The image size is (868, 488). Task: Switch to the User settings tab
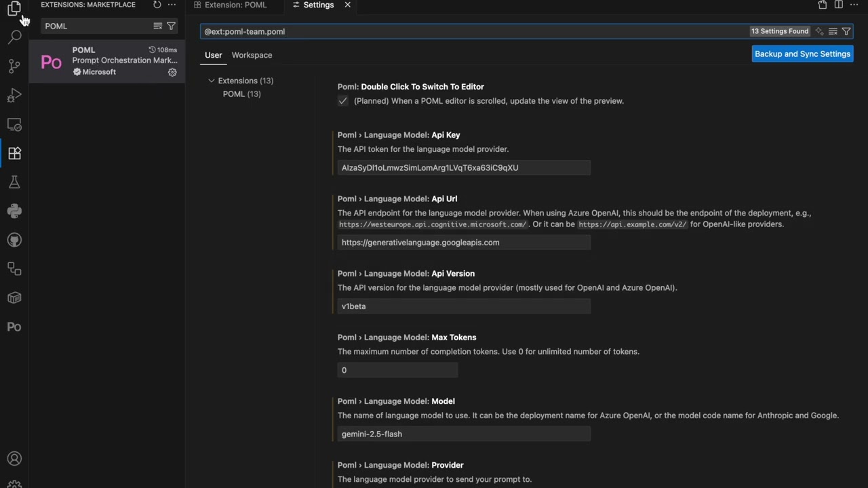(214, 55)
